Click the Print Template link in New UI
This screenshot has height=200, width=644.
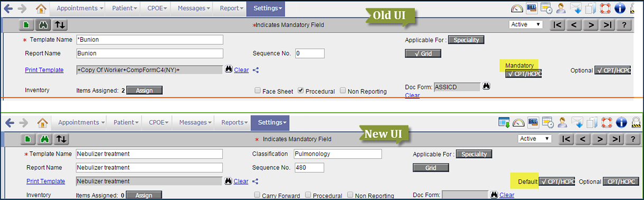[x=45, y=181]
